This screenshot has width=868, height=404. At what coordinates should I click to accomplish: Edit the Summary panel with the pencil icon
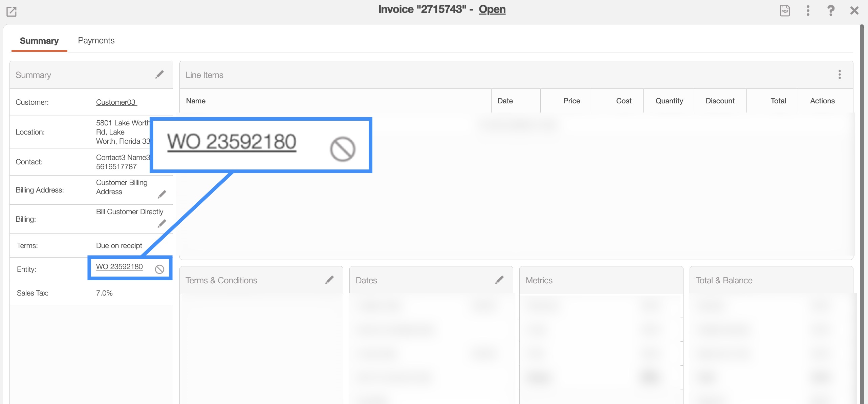coord(159,75)
